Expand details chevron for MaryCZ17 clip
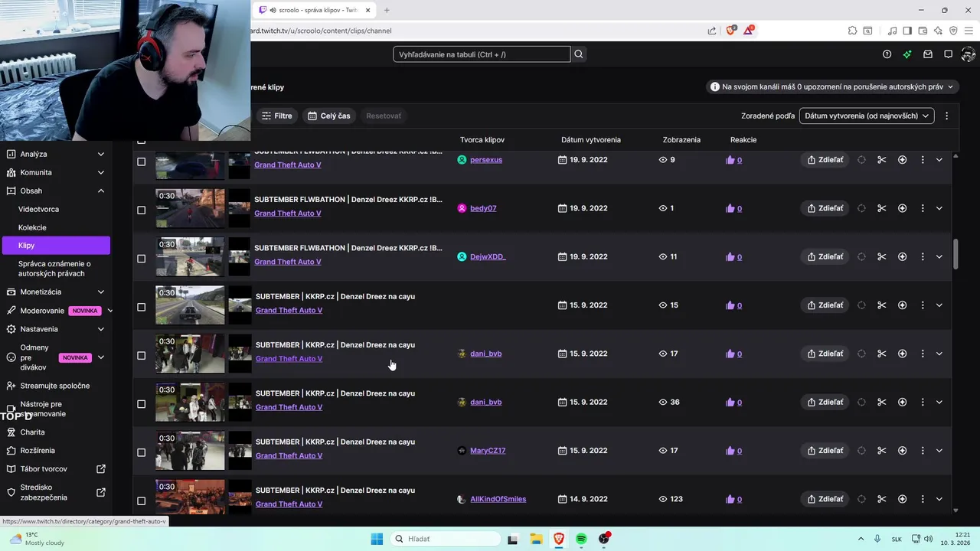The height and width of the screenshot is (551, 980). coord(939,451)
